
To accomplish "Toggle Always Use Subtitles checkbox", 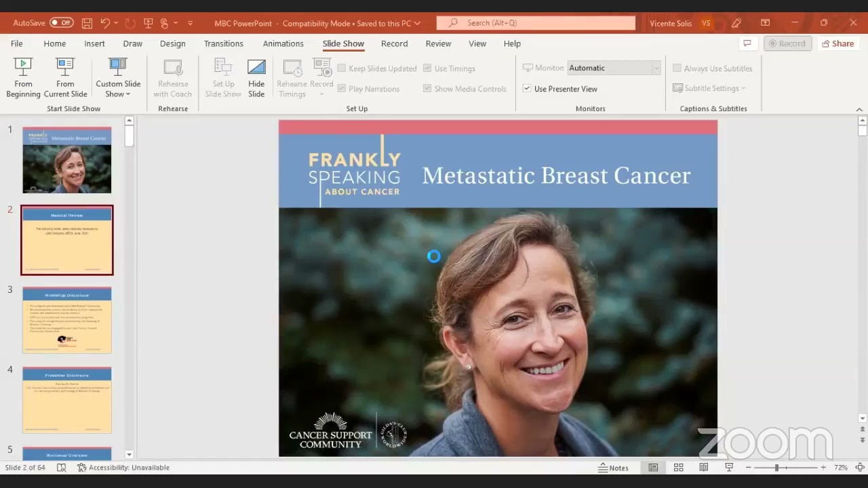I will tap(677, 68).
